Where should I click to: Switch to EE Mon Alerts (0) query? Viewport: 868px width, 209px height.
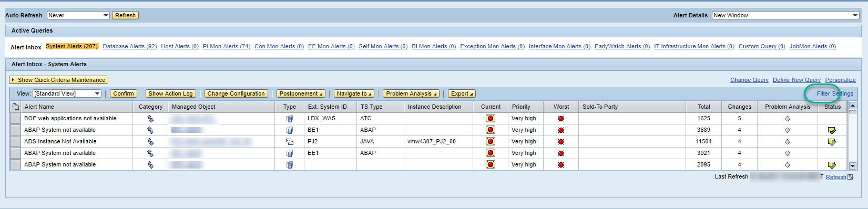pyautogui.click(x=331, y=46)
